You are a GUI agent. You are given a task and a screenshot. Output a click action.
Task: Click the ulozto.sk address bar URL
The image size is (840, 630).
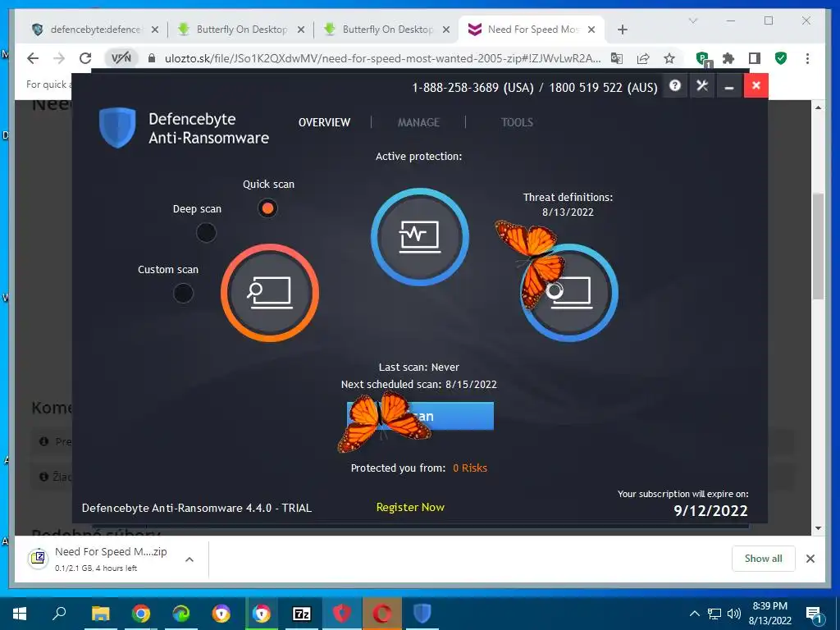pos(382,58)
